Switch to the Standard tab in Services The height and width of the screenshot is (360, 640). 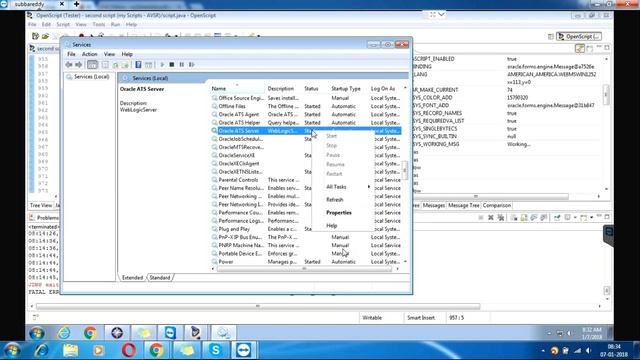[160, 278]
